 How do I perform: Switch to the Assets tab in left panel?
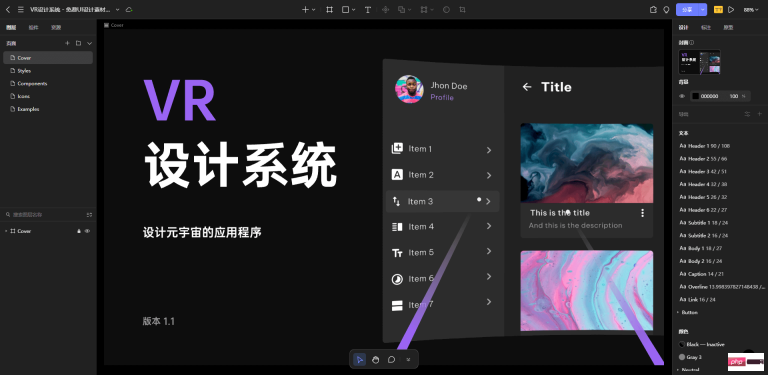click(56, 27)
